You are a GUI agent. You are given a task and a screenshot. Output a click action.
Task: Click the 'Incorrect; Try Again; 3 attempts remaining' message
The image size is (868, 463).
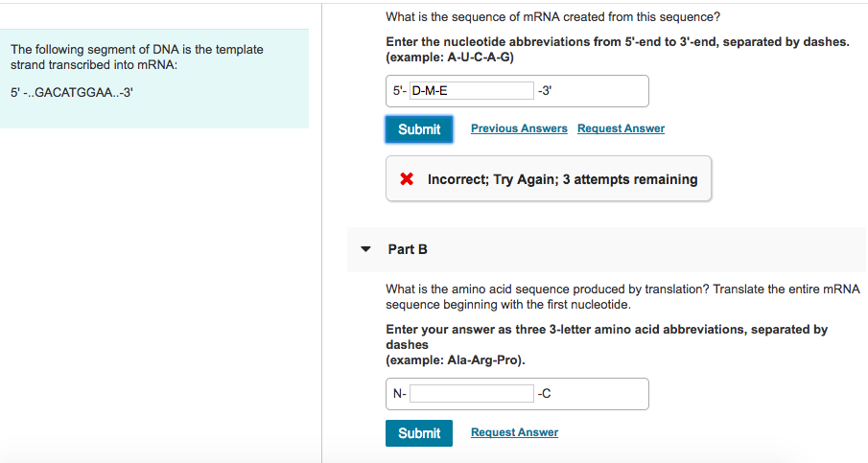click(x=562, y=179)
